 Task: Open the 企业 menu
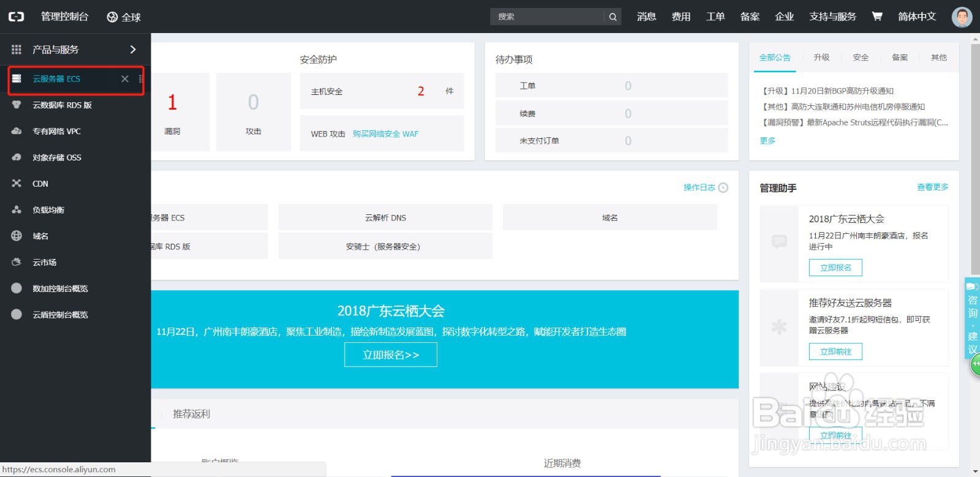click(784, 17)
